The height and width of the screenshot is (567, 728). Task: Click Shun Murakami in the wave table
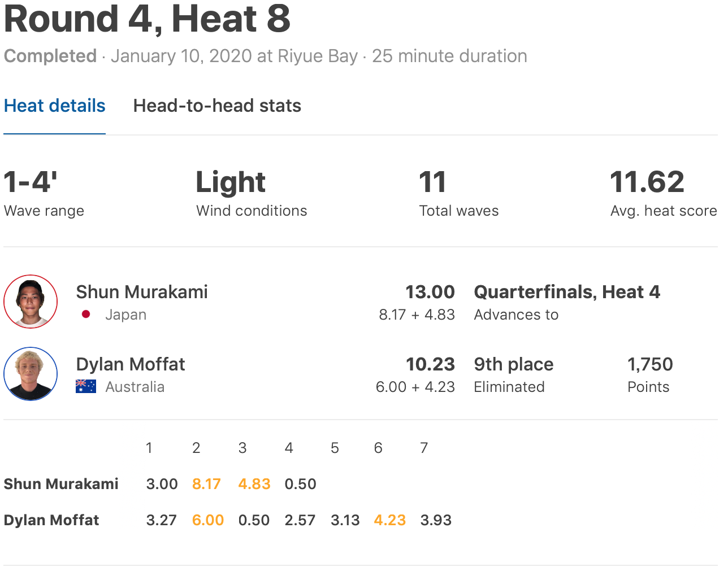pyautogui.click(x=61, y=484)
